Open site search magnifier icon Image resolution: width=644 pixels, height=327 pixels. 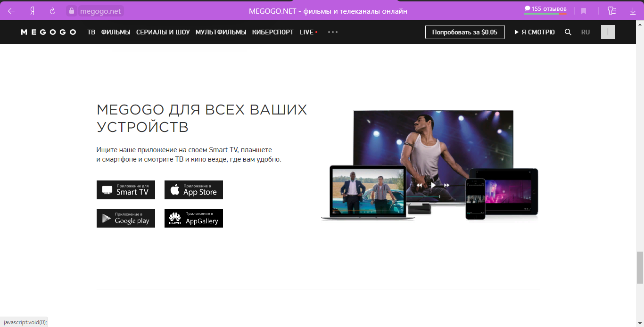click(x=568, y=32)
